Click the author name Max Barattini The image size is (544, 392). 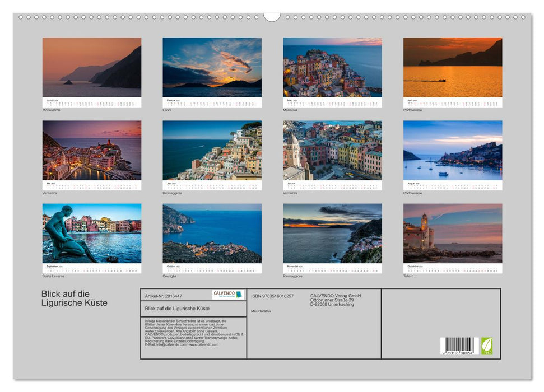tap(262, 311)
